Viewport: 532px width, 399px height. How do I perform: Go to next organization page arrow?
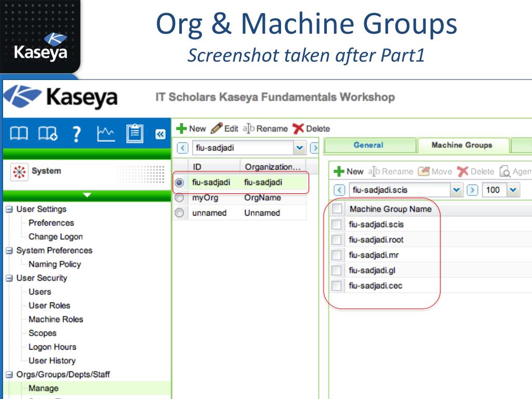pyautogui.click(x=315, y=148)
